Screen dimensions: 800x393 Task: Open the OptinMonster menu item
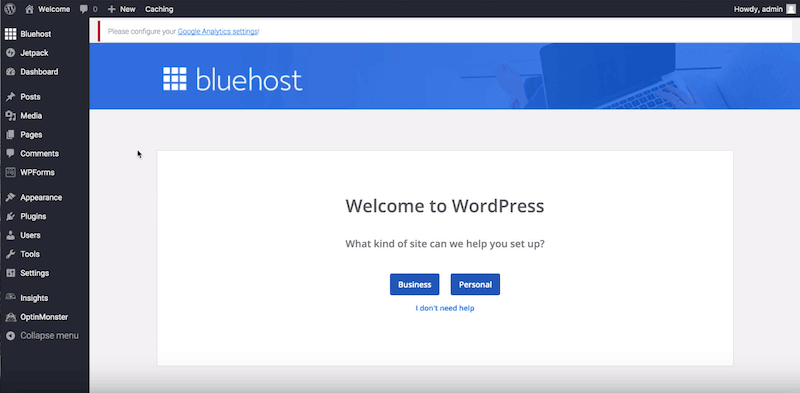[44, 317]
